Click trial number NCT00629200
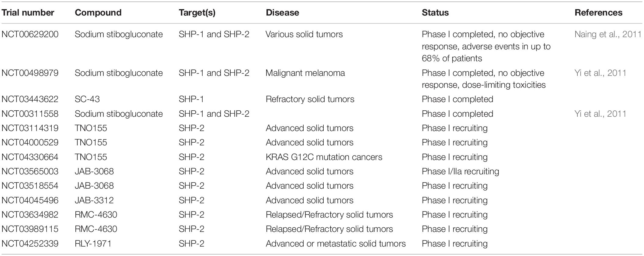The image size is (644, 256). pyautogui.click(x=30, y=34)
